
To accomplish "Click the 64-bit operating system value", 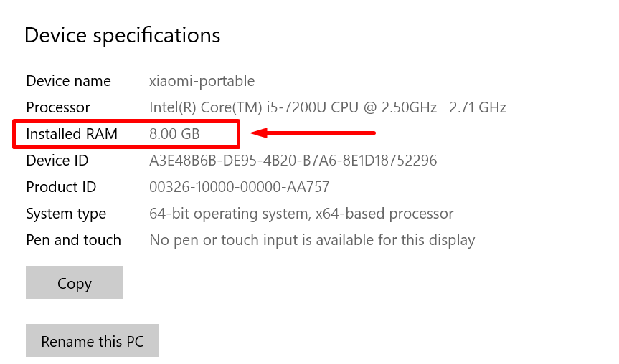I will click(301, 214).
